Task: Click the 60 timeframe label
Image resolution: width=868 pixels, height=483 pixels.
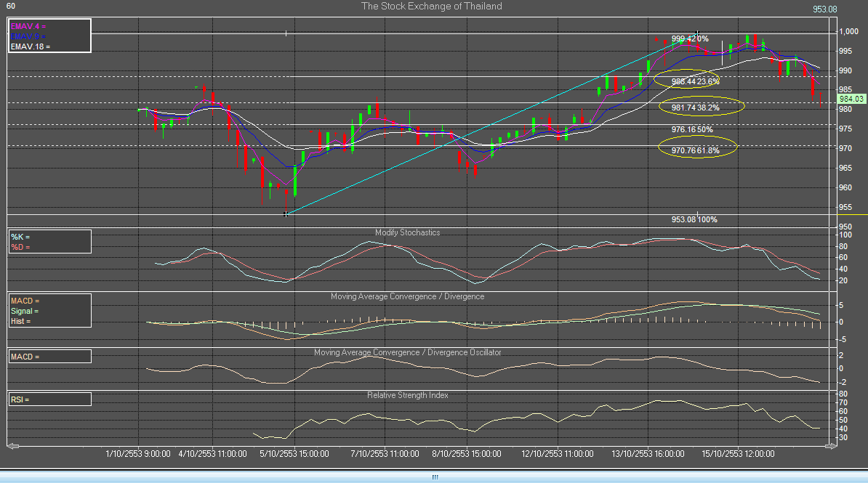Action: (x=10, y=6)
